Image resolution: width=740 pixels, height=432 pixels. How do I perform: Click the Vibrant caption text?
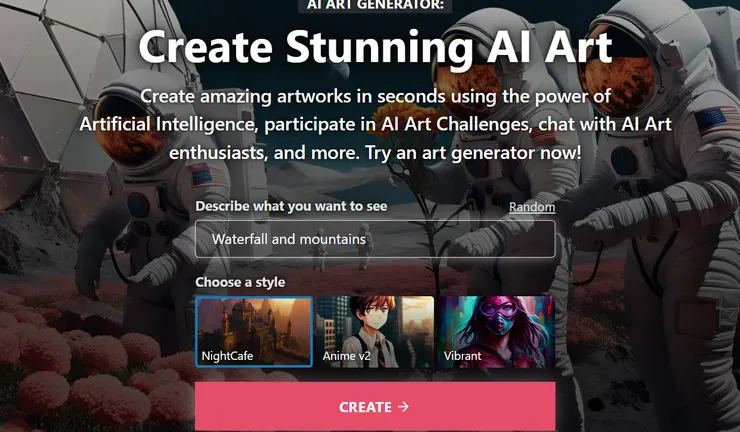462,356
